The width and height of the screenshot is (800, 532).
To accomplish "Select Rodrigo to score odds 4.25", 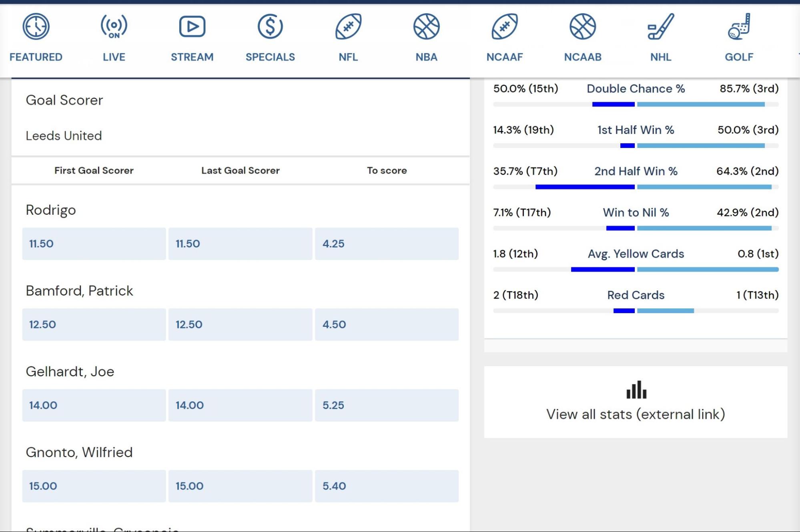I will [x=387, y=244].
